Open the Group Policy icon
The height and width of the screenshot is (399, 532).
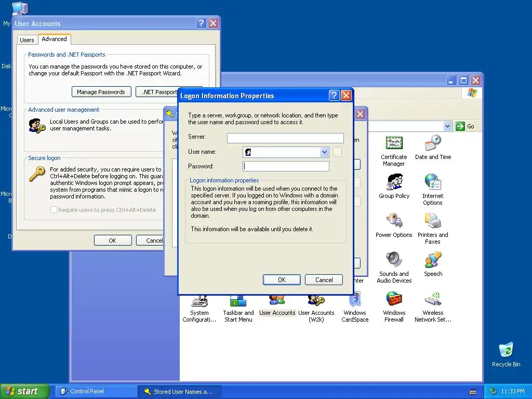[394, 182]
